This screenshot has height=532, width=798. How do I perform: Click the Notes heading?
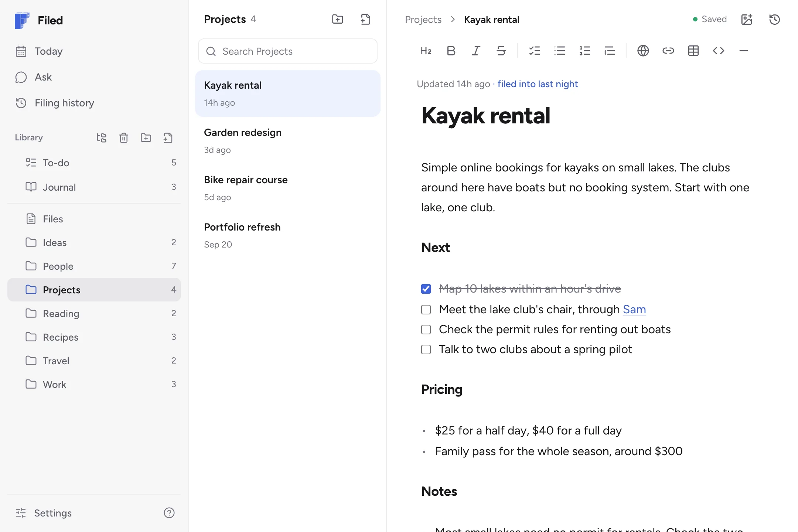(x=439, y=491)
